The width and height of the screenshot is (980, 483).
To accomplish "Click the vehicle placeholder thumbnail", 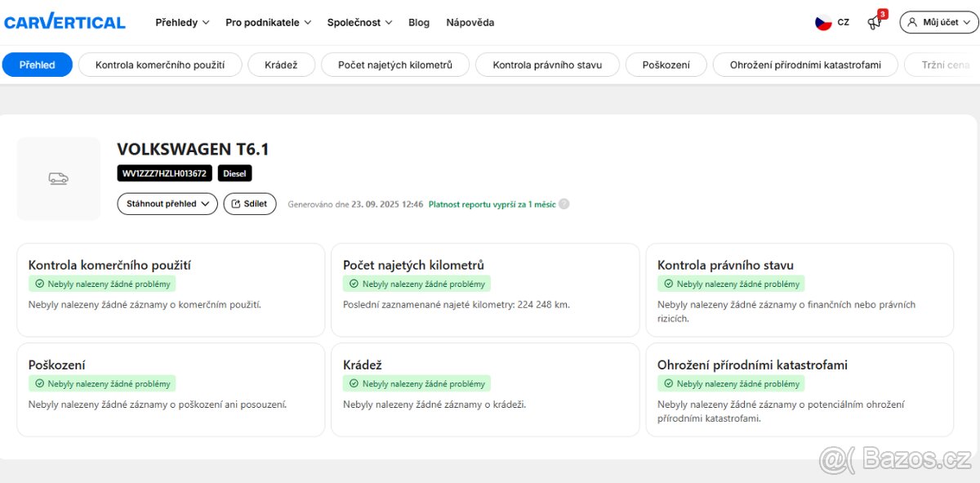I will coord(58,178).
